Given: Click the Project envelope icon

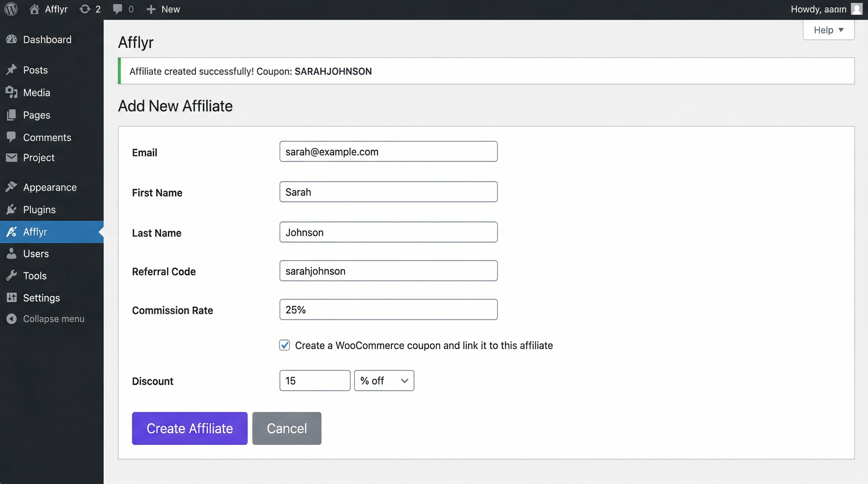Looking at the screenshot, I should click(x=11, y=157).
